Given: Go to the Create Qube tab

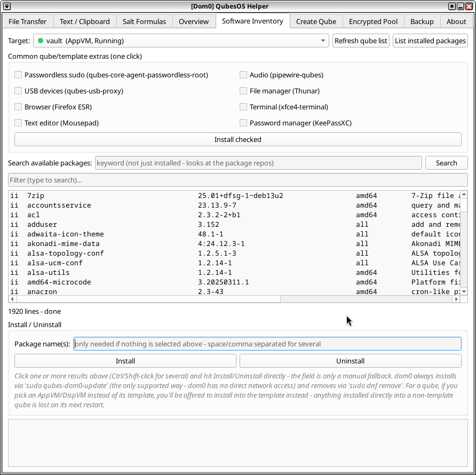Looking at the screenshot, I should click(x=316, y=21).
